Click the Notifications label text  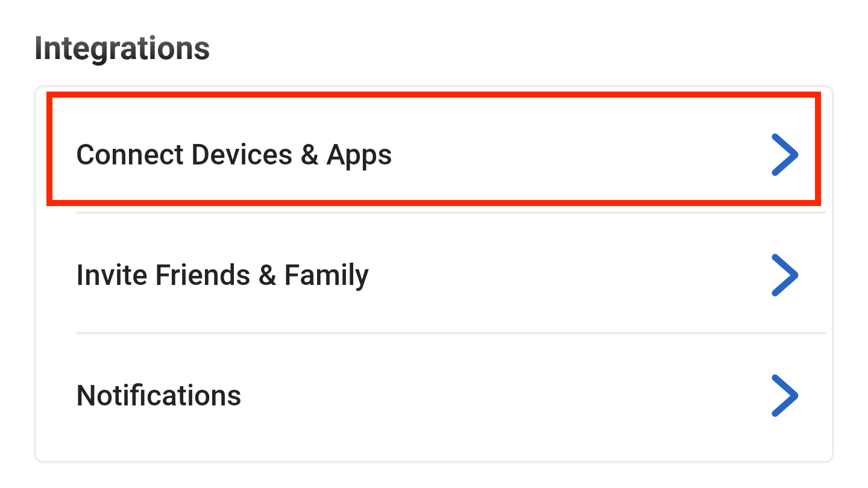(x=159, y=396)
